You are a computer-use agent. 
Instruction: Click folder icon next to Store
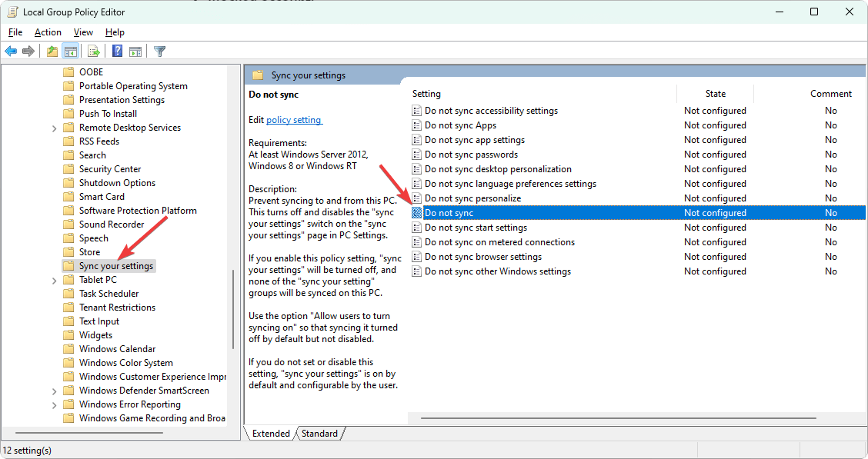[68, 252]
